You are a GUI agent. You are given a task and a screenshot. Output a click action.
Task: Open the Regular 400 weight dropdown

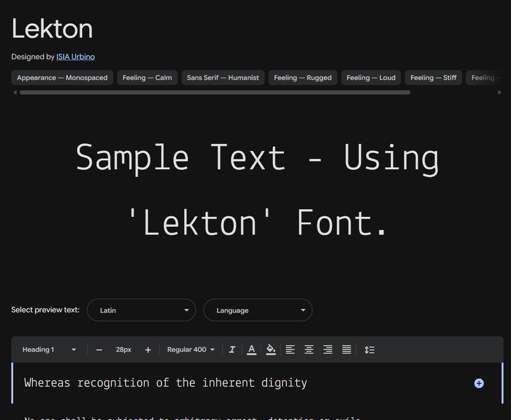191,349
